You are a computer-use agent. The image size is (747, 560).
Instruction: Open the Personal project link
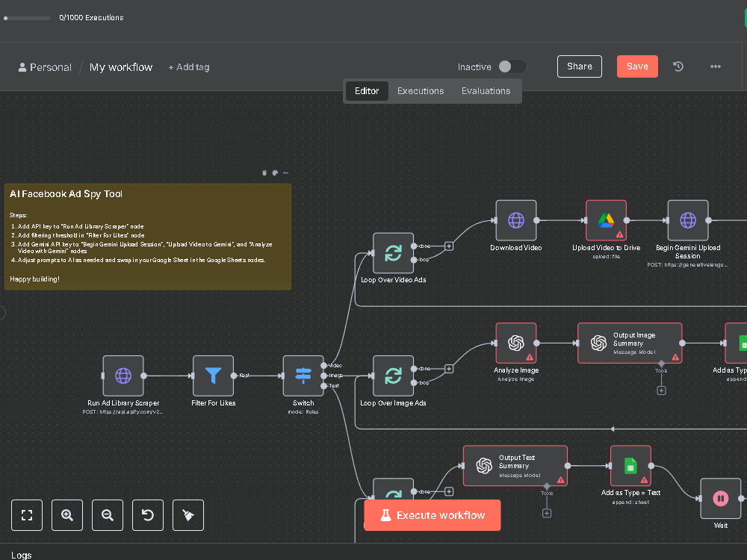tap(45, 67)
